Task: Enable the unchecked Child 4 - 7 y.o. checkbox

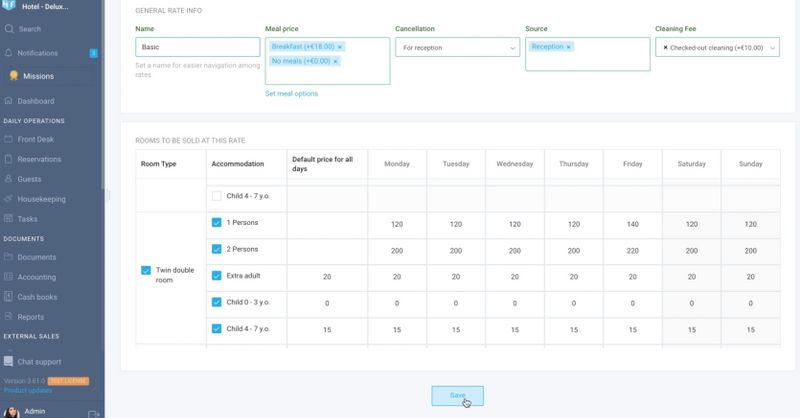Action: click(x=217, y=196)
